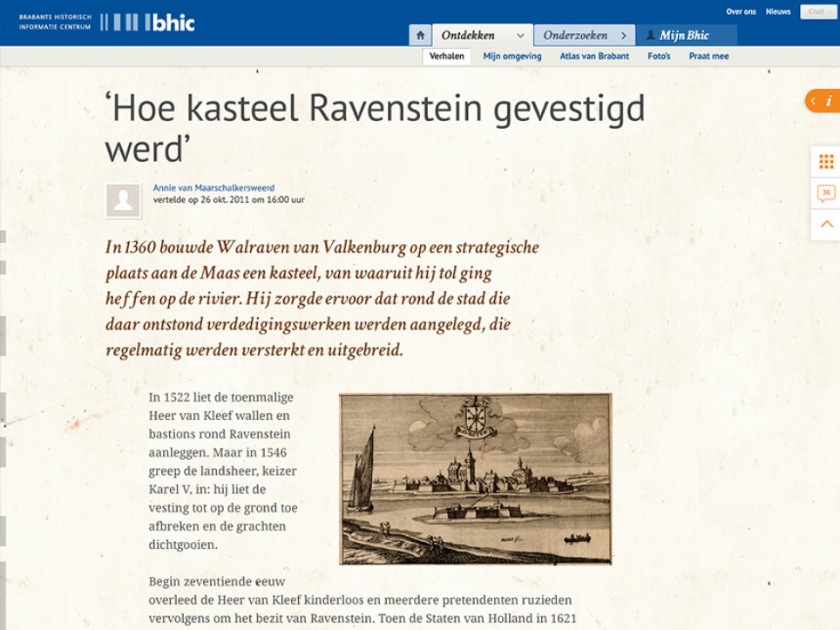The width and height of the screenshot is (840, 630).
Task: Click the article title 'Hoe kasteel Ravenstein gevestigd werd'
Action: 375,129
